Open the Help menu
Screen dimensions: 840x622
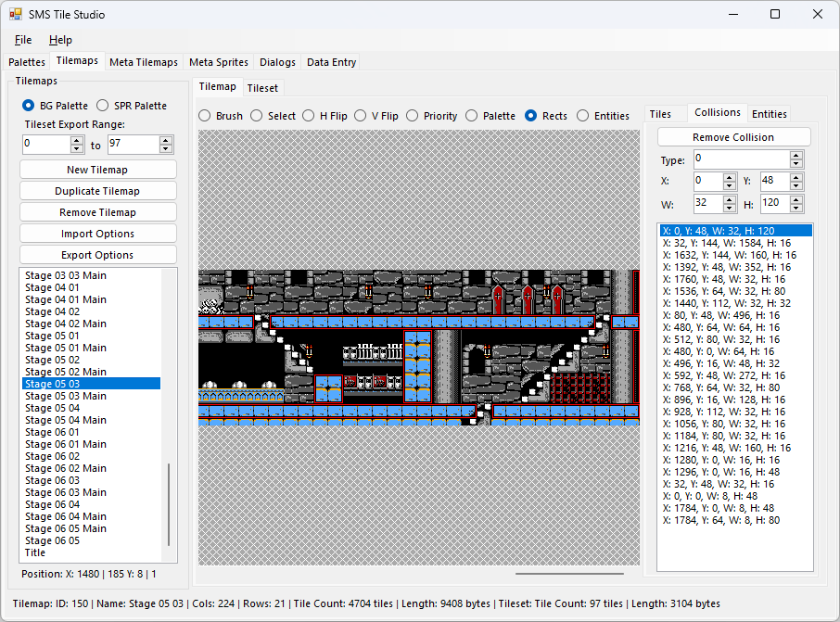tap(60, 40)
